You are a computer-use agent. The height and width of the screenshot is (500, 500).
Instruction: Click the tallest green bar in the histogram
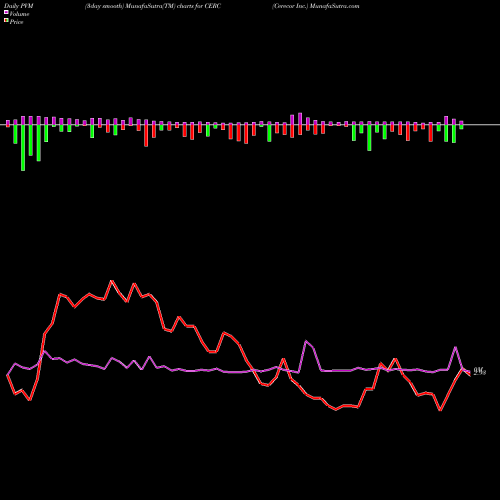pyautogui.click(x=23, y=148)
